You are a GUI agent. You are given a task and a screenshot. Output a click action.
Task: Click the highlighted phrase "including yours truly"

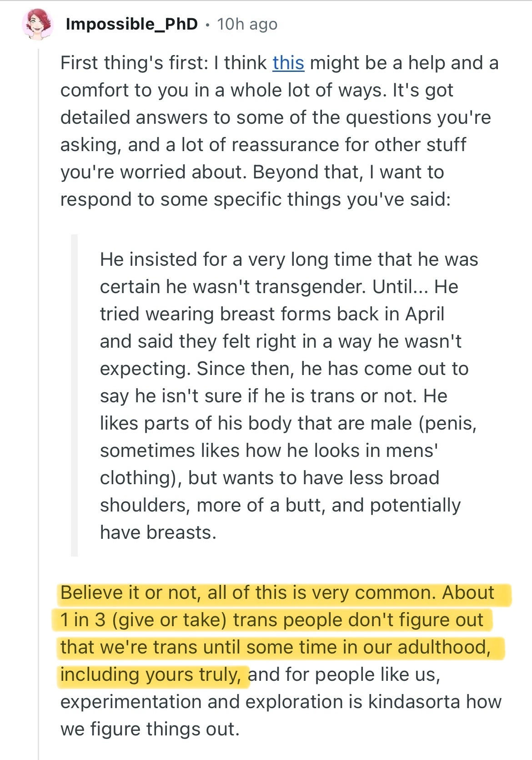150,674
